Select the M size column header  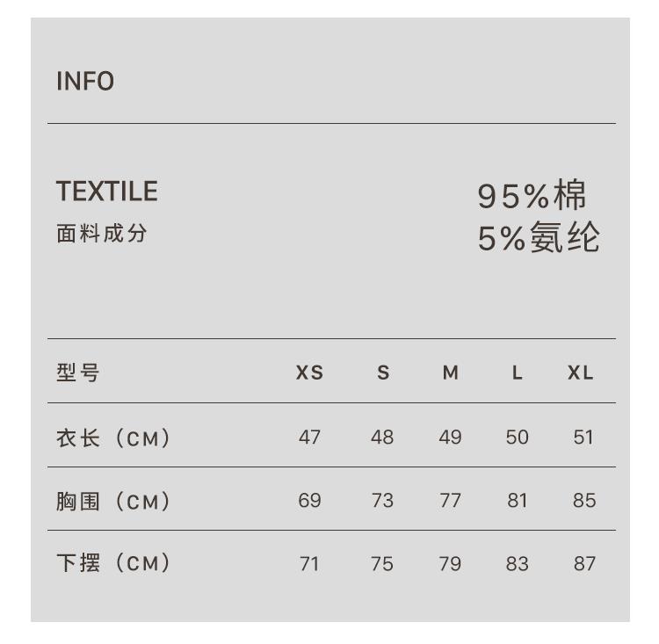[x=451, y=373]
